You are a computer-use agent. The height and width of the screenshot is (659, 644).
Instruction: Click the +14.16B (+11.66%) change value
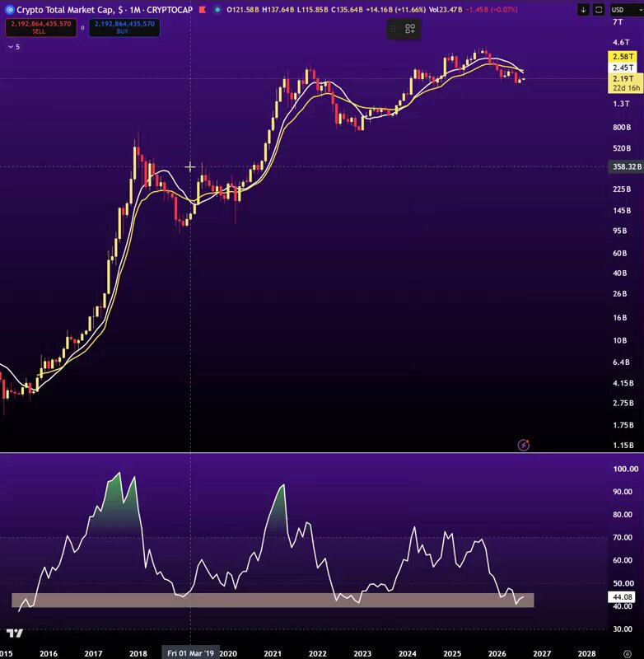396,10
